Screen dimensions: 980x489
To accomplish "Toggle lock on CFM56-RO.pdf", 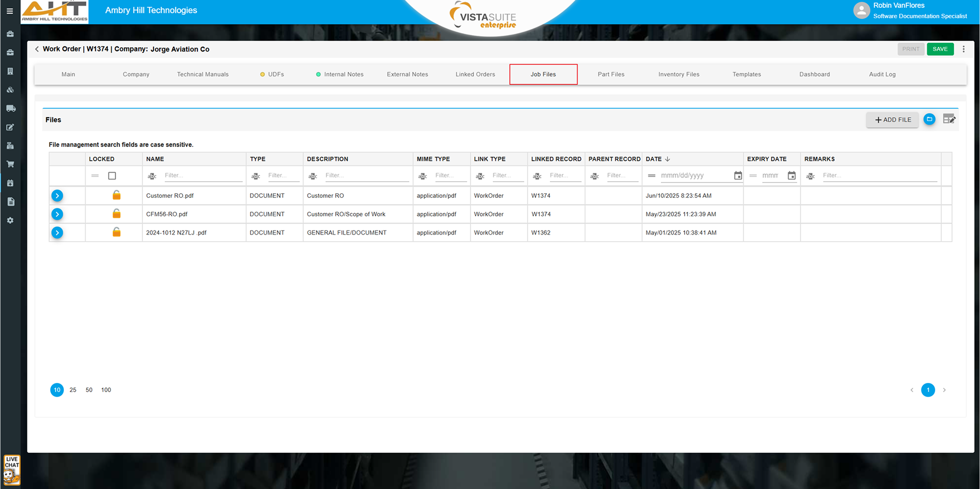I will (116, 214).
